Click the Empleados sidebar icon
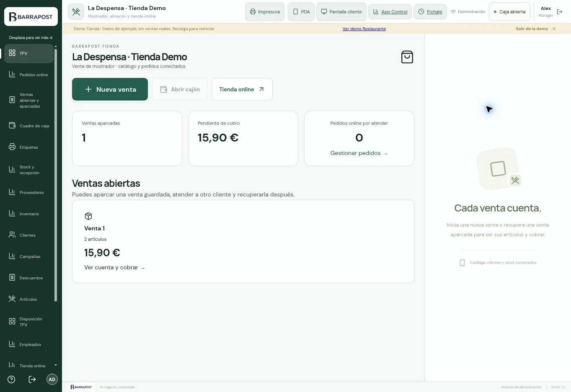The width and height of the screenshot is (571, 392). [12, 344]
